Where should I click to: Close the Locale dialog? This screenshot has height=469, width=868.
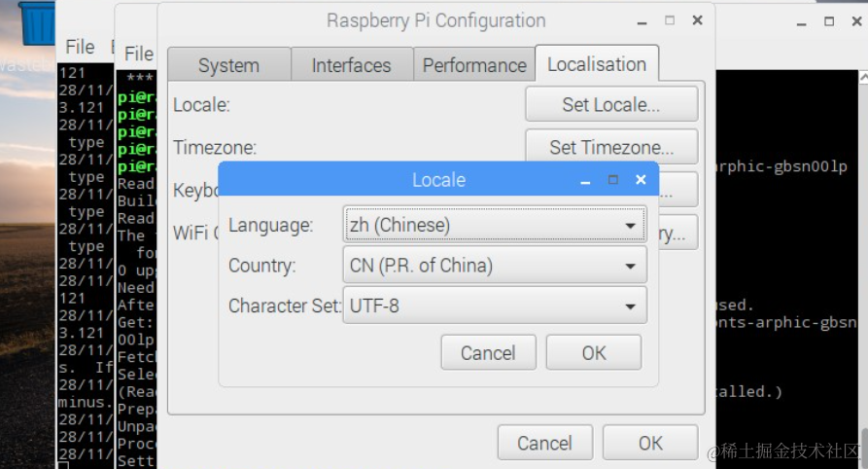point(641,180)
